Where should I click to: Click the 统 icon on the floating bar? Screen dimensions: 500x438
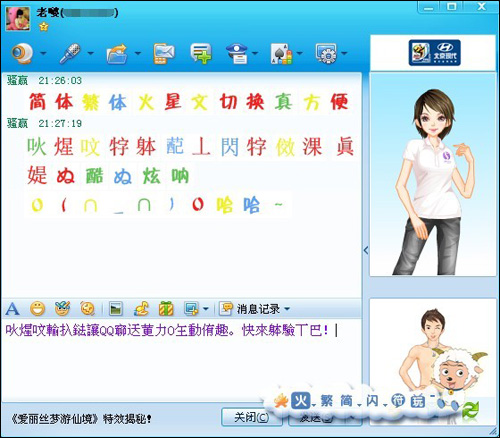418,401
